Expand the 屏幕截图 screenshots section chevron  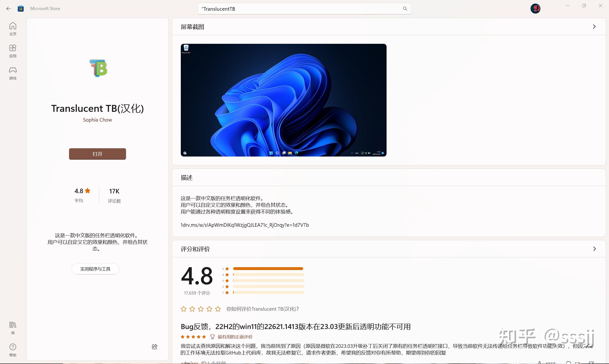coord(594,26)
